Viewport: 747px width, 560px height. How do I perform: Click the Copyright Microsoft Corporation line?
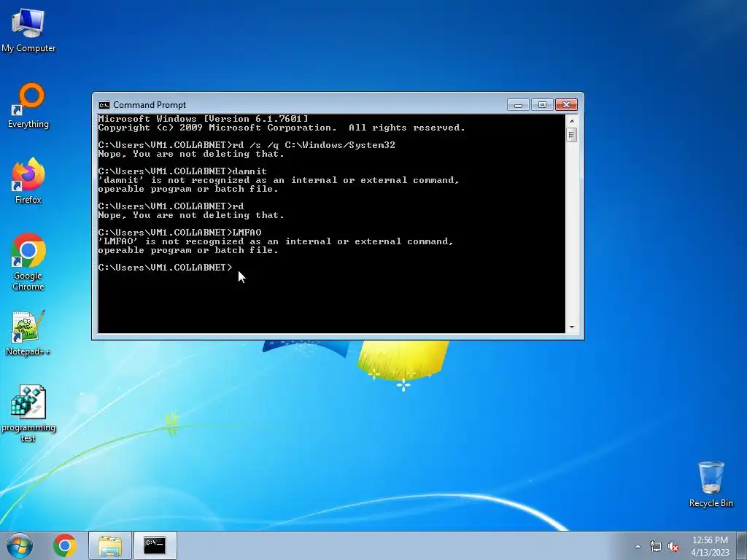282,128
